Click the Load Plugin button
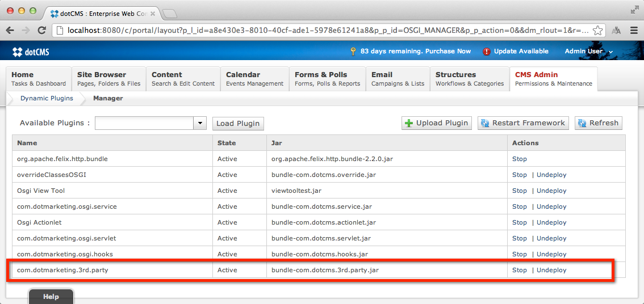The image size is (644, 304). click(238, 124)
